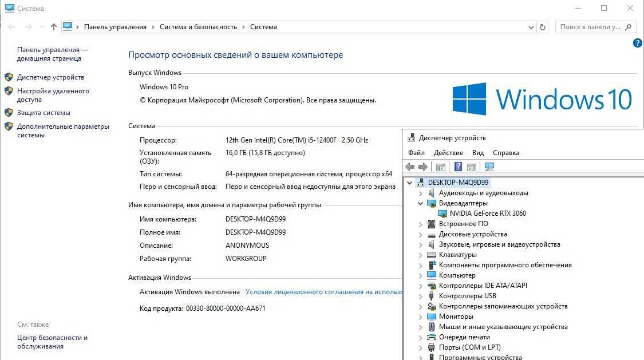Expand Компоненты программного обеспечения node
Image resolution: width=644 pixels, height=360 pixels.
[x=420, y=265]
